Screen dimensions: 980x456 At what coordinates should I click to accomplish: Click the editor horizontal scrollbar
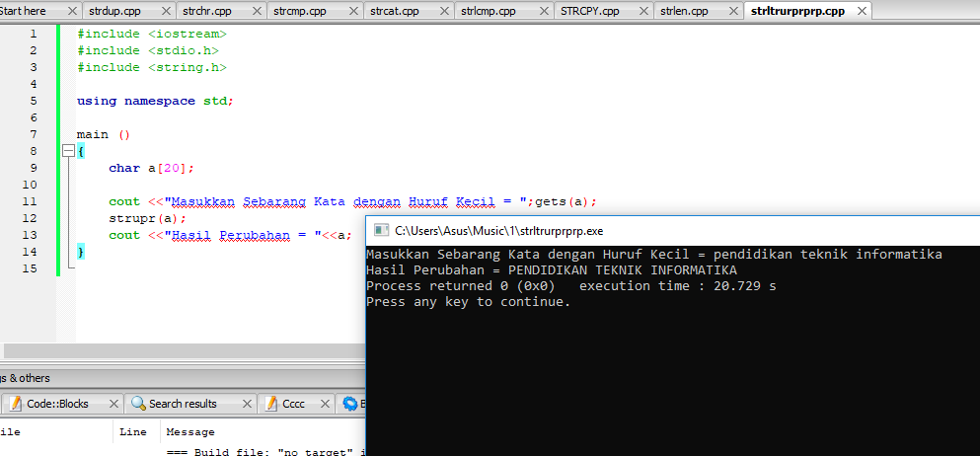[x=184, y=350]
